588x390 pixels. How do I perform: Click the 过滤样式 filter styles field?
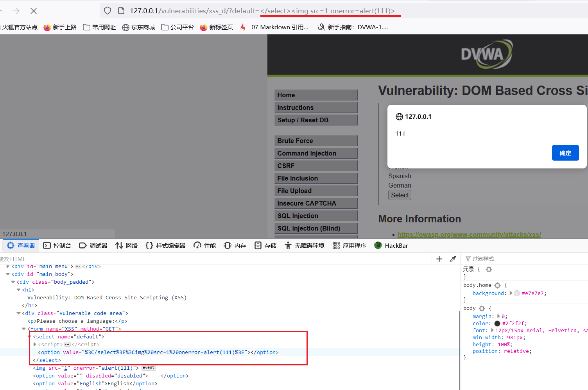(526, 259)
